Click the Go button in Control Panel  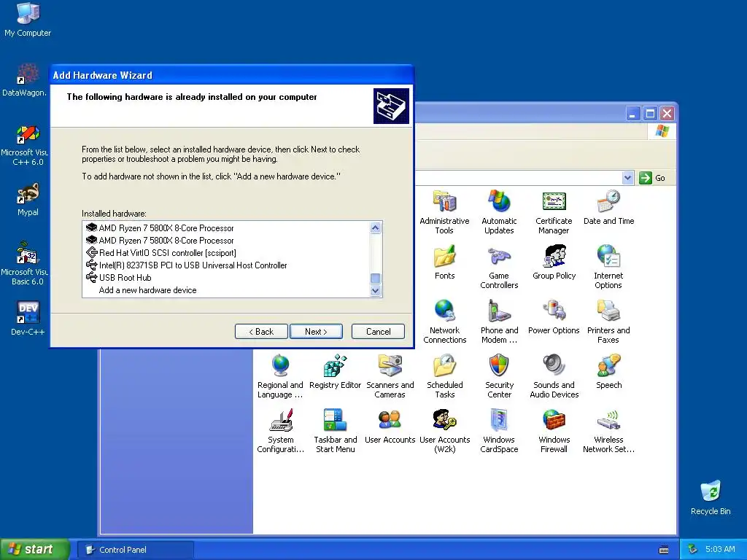[652, 178]
